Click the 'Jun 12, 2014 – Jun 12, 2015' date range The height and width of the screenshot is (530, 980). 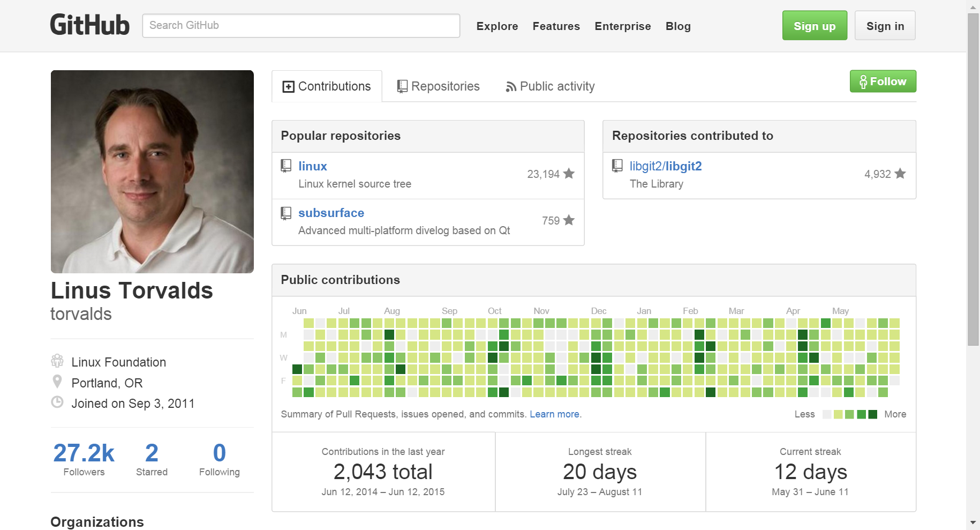point(383,492)
